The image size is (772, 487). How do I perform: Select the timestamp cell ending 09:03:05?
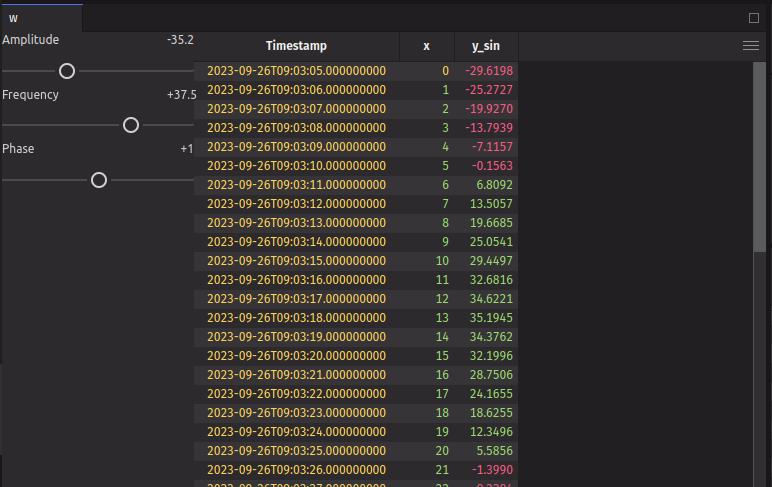[296, 71]
